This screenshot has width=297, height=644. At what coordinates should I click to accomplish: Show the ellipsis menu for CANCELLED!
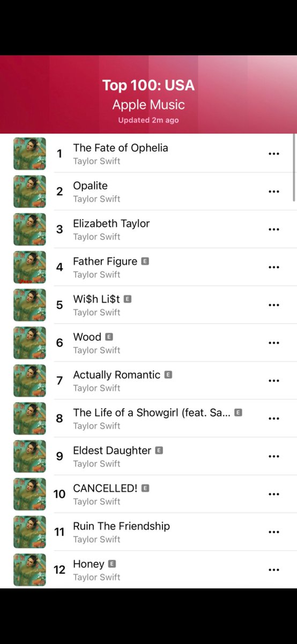point(274,494)
